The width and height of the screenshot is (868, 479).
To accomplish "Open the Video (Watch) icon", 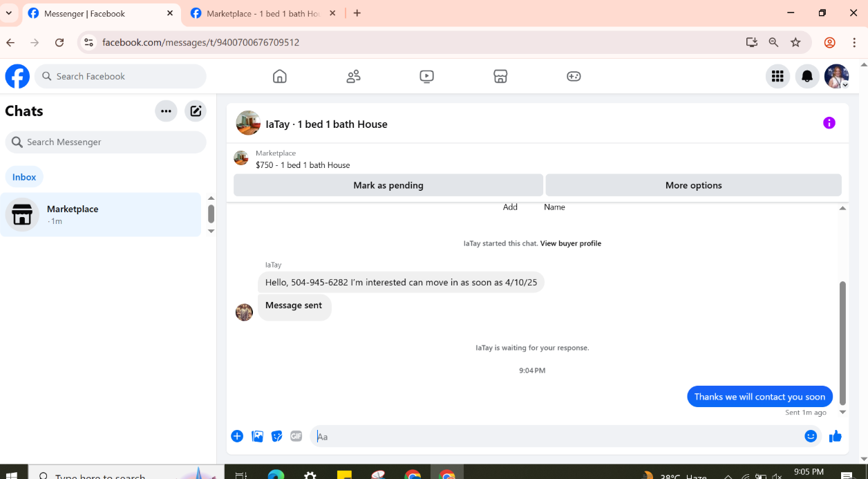I will (x=427, y=76).
